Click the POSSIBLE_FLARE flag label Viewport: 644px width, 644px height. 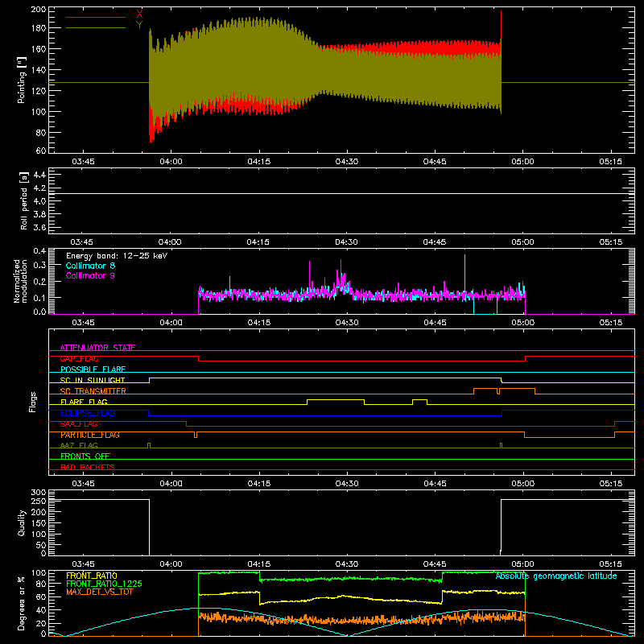[x=93, y=369]
